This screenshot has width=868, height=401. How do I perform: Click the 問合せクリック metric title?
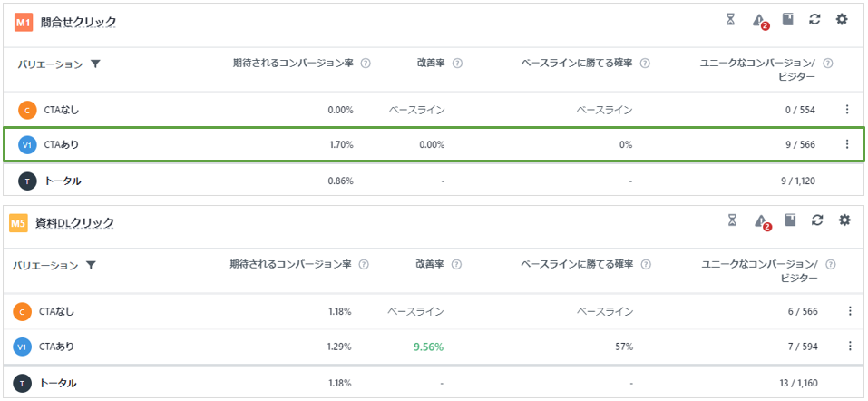78,21
